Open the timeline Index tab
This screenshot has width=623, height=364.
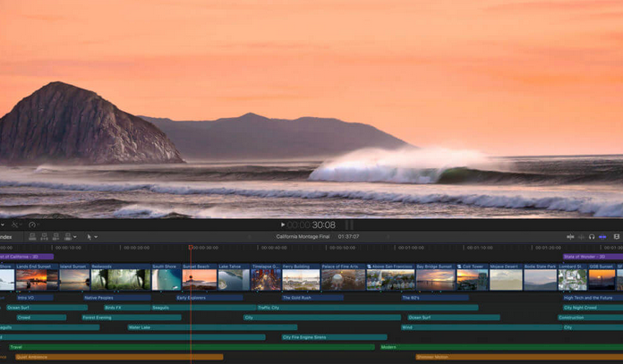tap(6, 237)
